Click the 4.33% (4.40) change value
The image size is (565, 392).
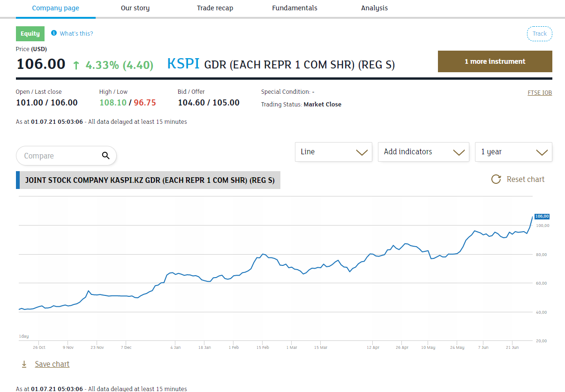point(119,65)
